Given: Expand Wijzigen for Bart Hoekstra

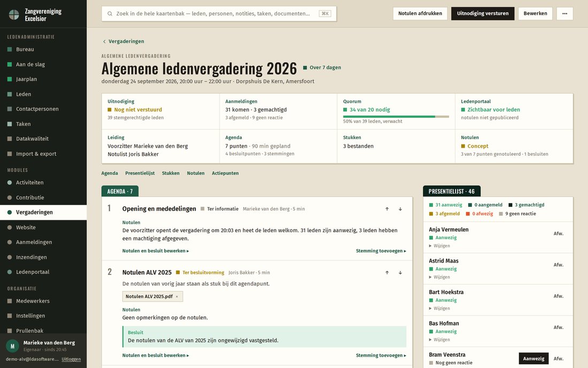Looking at the screenshot, I should [x=439, y=308].
